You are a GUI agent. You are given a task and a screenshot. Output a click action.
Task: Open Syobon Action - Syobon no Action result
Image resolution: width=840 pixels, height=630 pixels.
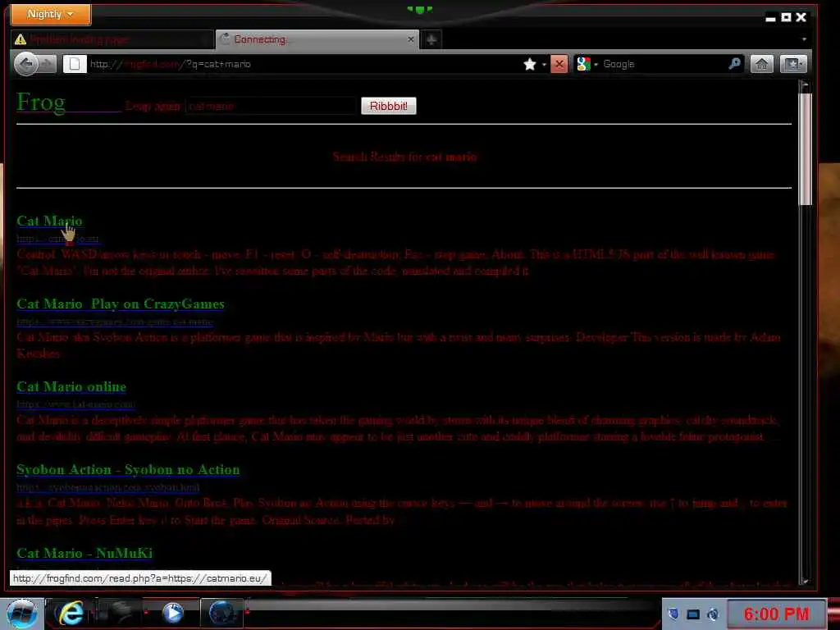(x=128, y=469)
